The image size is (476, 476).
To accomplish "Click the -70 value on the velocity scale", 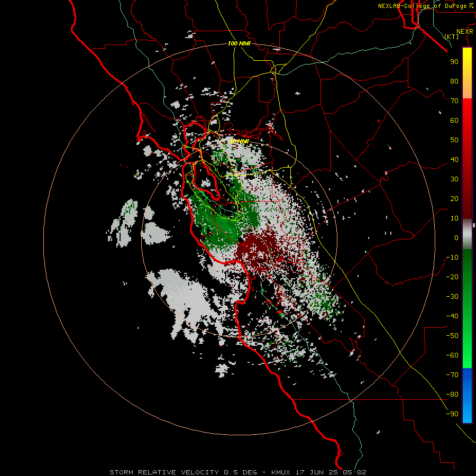I will [x=452, y=375].
